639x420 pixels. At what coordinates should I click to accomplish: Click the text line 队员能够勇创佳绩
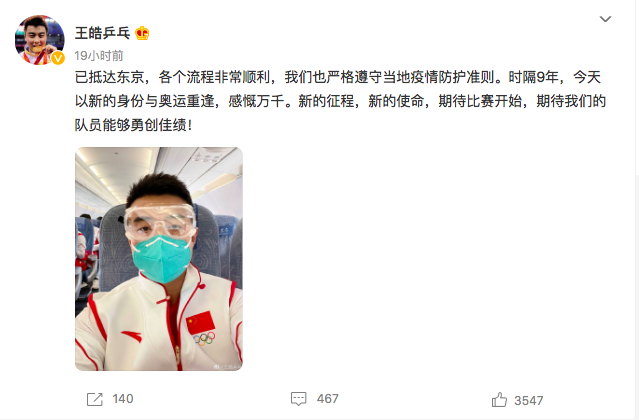click(x=133, y=125)
